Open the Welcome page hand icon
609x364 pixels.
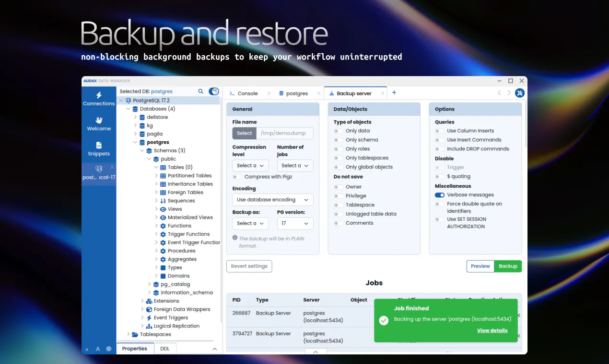pyautogui.click(x=99, y=120)
